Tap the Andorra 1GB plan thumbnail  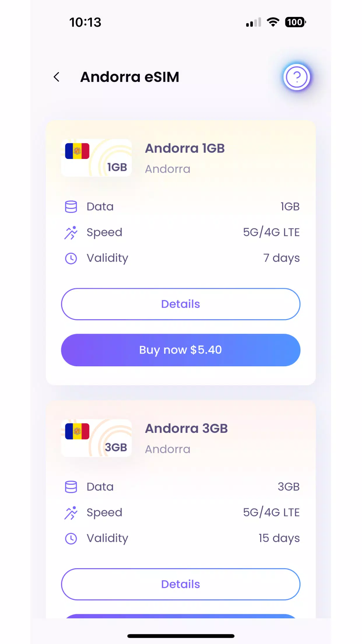[96, 158]
